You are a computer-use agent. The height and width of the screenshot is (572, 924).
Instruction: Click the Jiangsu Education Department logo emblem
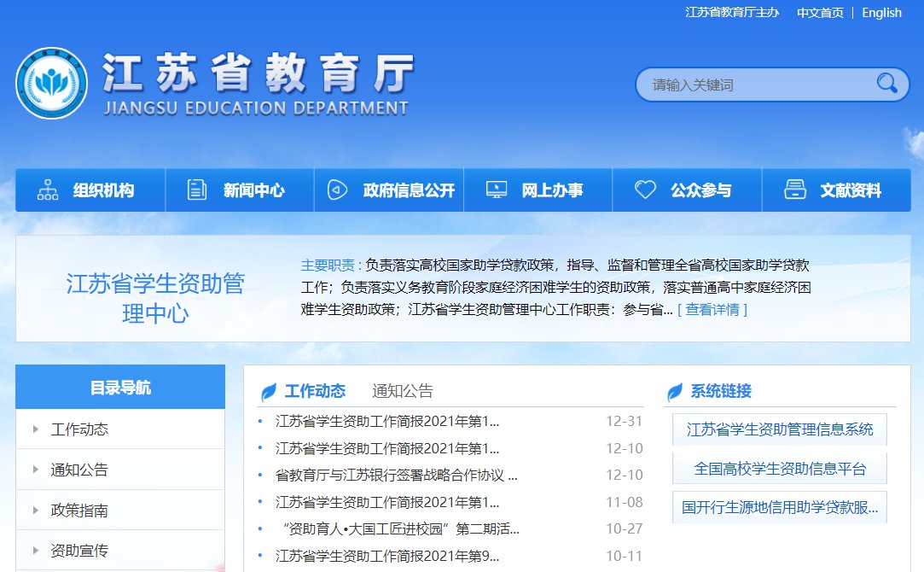pyautogui.click(x=52, y=84)
